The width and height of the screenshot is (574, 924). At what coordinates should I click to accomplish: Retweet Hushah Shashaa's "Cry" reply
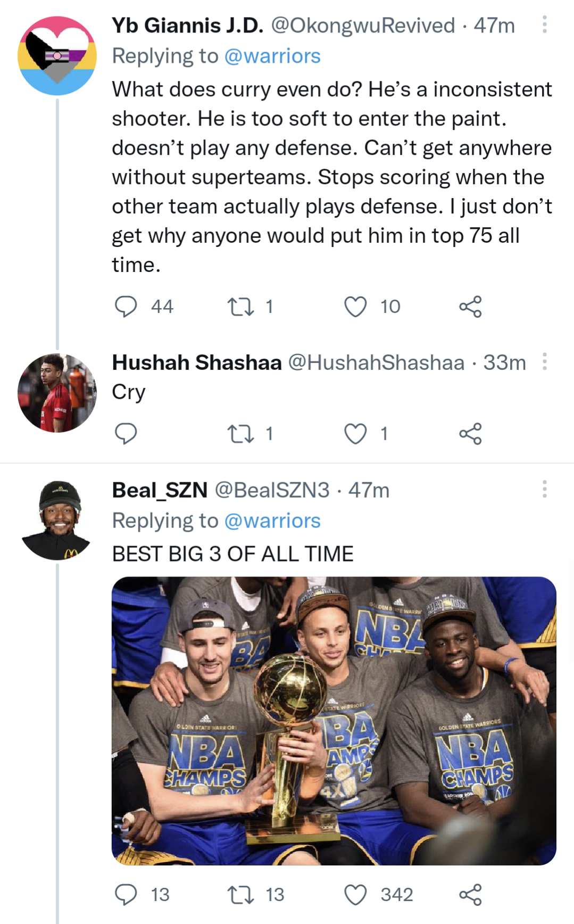tap(240, 434)
